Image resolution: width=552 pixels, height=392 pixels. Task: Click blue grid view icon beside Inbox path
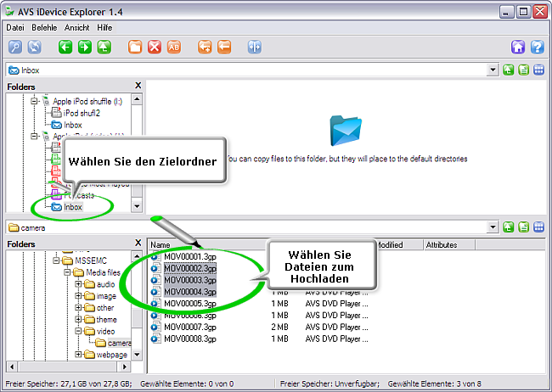539,70
